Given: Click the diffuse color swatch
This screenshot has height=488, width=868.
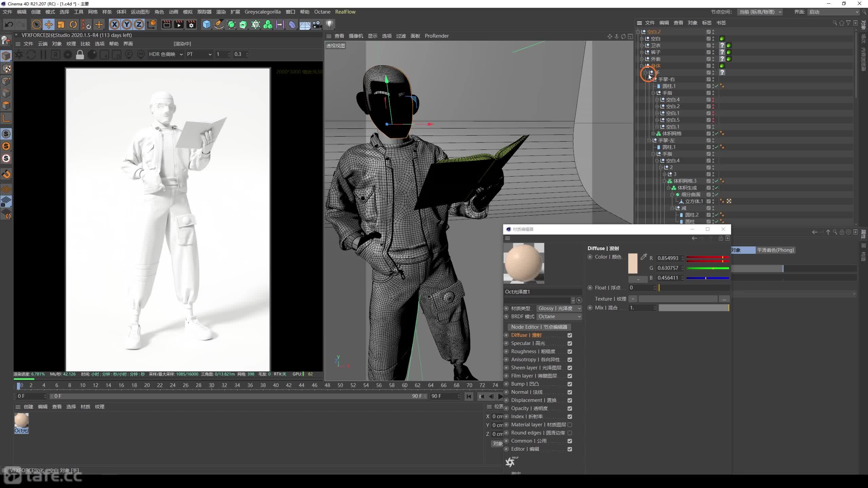Looking at the screenshot, I should click(x=633, y=263).
